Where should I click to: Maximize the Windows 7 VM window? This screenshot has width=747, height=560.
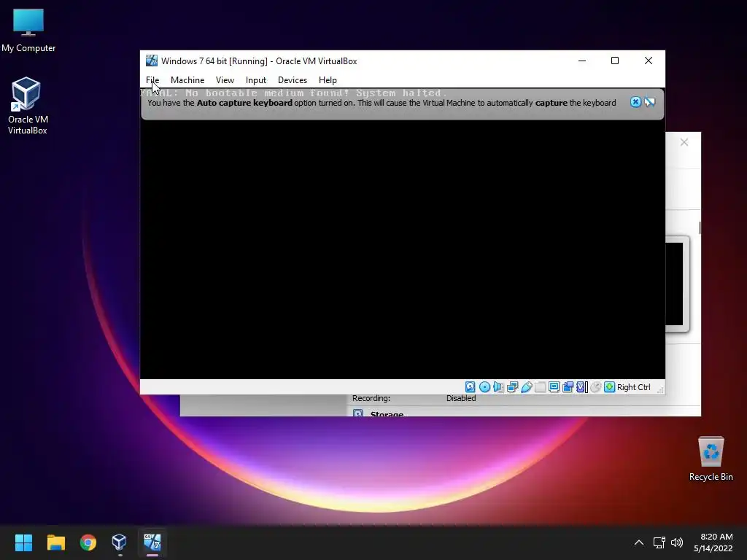click(615, 61)
